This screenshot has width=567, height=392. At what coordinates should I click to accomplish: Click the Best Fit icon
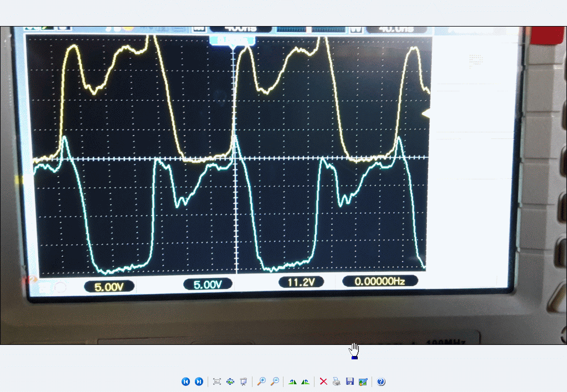[x=217, y=381]
